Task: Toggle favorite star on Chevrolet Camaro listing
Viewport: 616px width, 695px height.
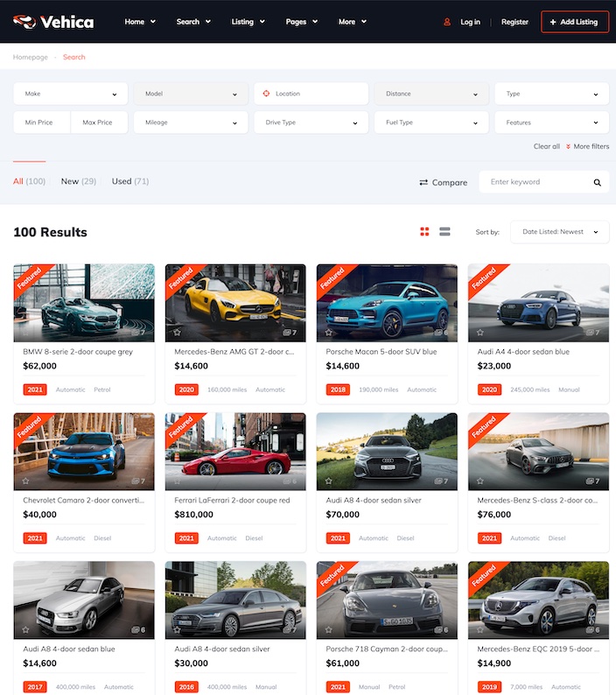Action: tap(25, 481)
